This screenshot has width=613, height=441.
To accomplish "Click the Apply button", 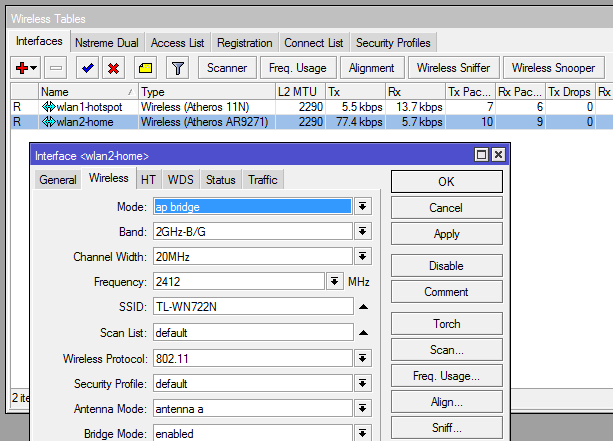I will (x=446, y=234).
